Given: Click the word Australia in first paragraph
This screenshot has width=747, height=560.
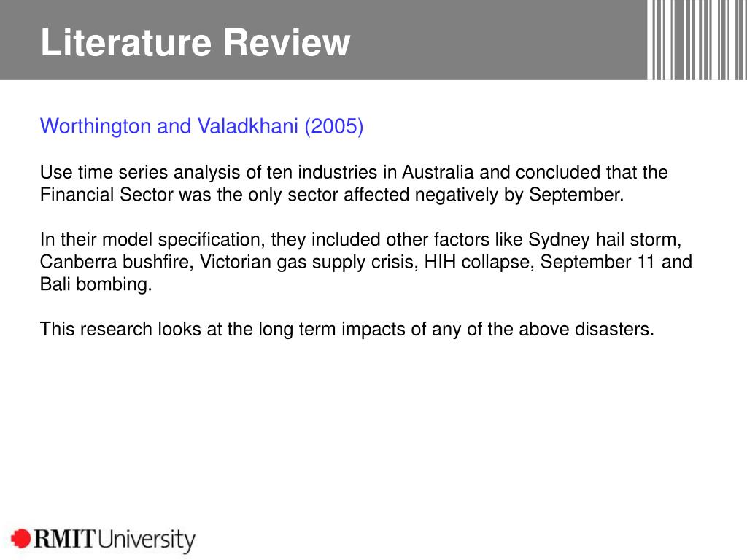Looking at the screenshot, I should (438, 172).
